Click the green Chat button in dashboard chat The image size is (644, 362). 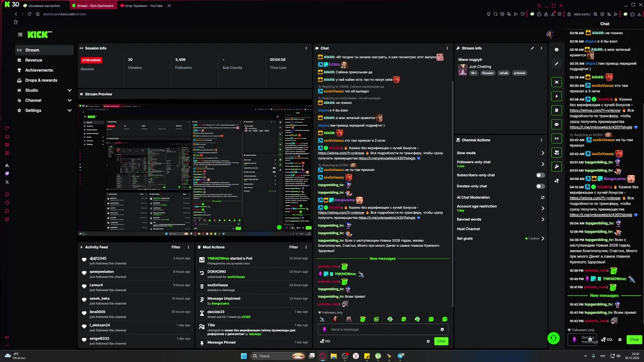[441, 341]
